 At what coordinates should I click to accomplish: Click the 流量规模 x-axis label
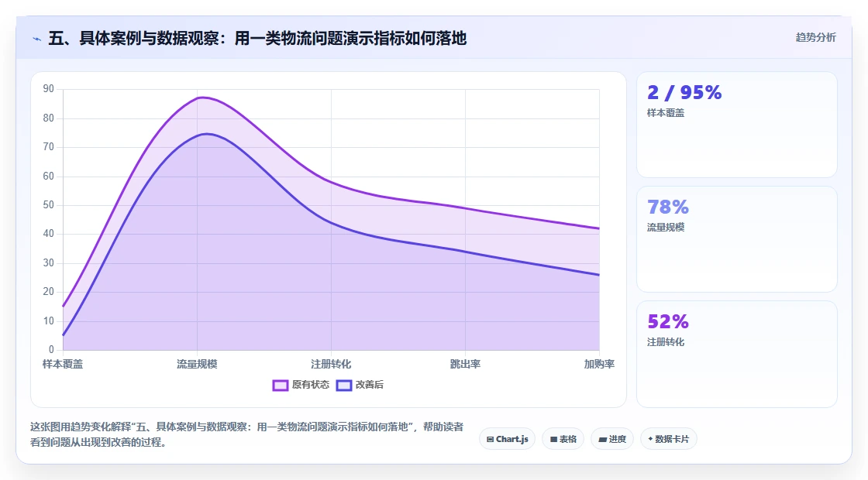(197, 365)
